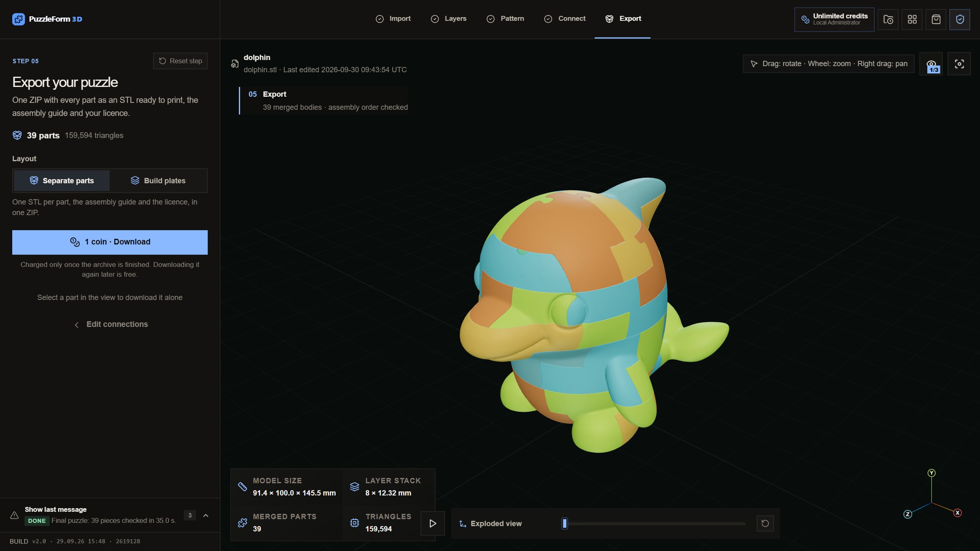Click the Exploded view axis icon
980x551 pixels.
point(463,524)
